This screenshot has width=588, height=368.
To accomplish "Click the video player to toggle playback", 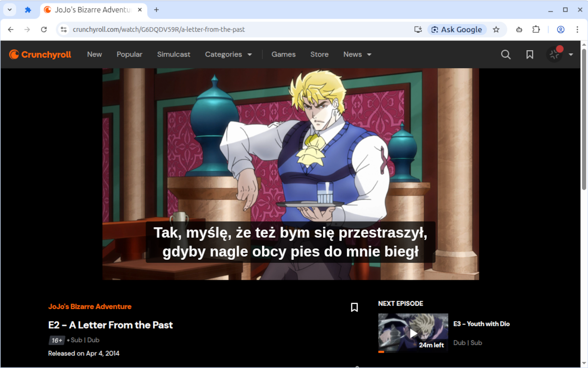I will tap(290, 174).
